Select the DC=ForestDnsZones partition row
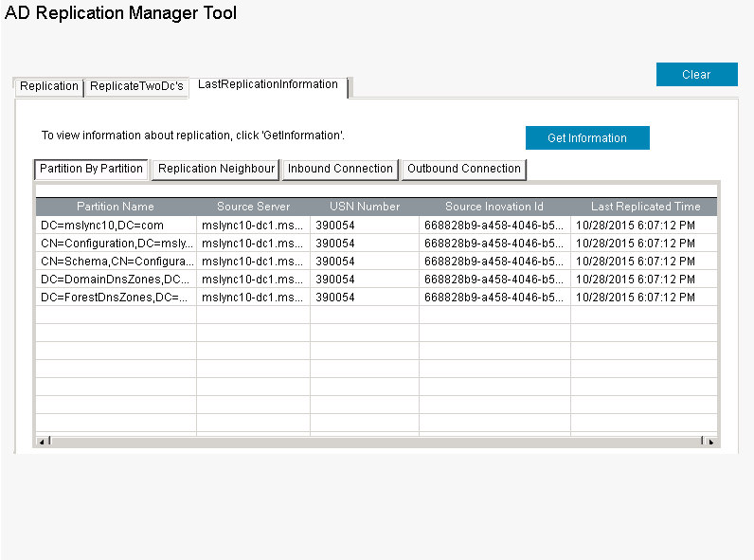The image size is (754, 560). tap(116, 298)
